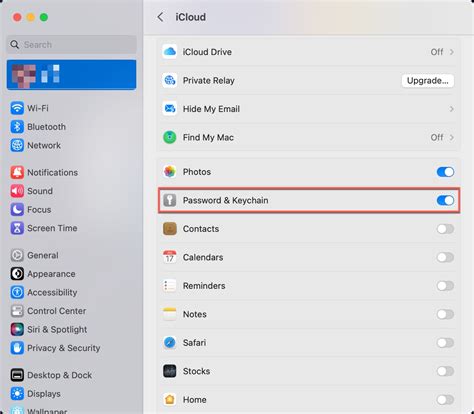Click the Accessibility sidebar icon

point(17,292)
